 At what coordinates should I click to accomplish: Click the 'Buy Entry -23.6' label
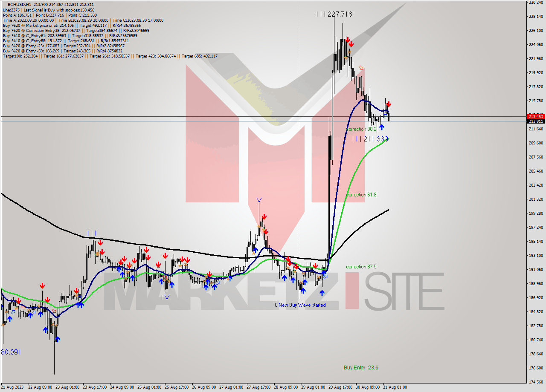(361, 367)
